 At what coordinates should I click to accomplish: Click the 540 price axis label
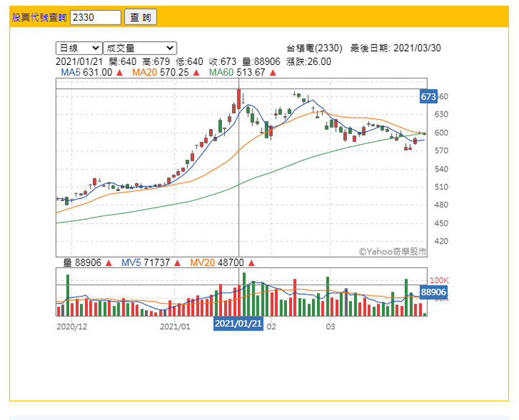pyautogui.click(x=441, y=169)
